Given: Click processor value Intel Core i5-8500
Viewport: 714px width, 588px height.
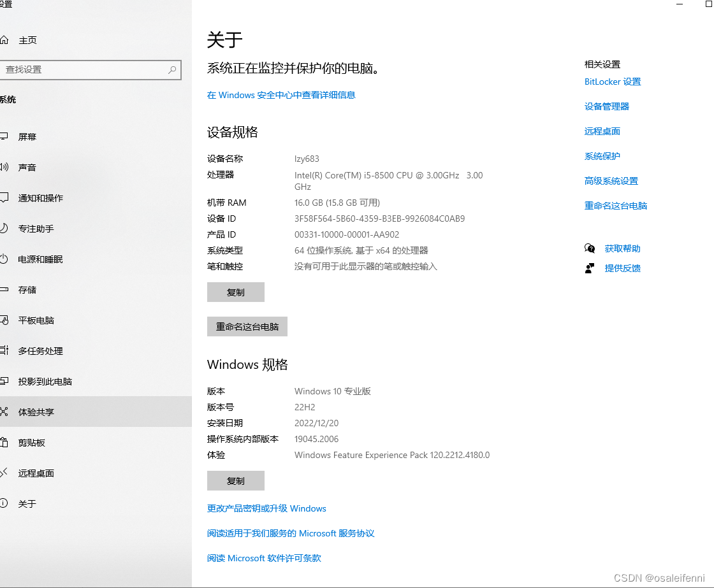Looking at the screenshot, I should tap(388, 181).
